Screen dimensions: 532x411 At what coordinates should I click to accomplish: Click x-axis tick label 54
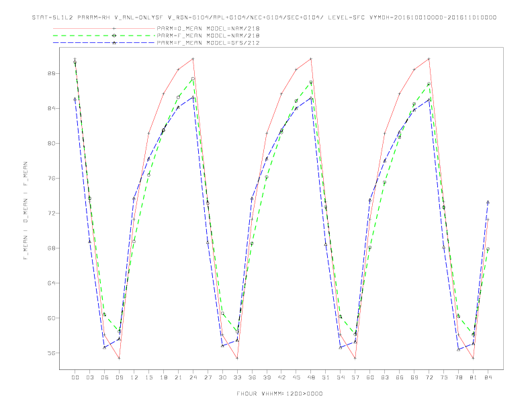coord(341,377)
